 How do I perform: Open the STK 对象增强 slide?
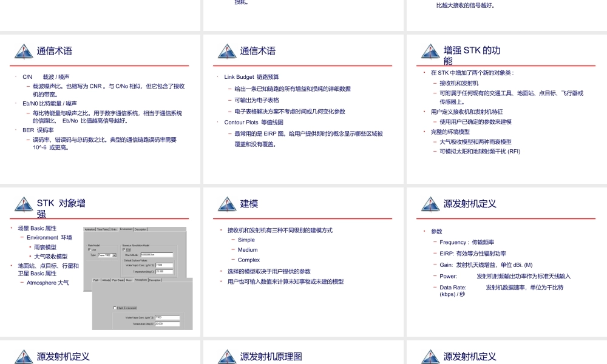100,262
